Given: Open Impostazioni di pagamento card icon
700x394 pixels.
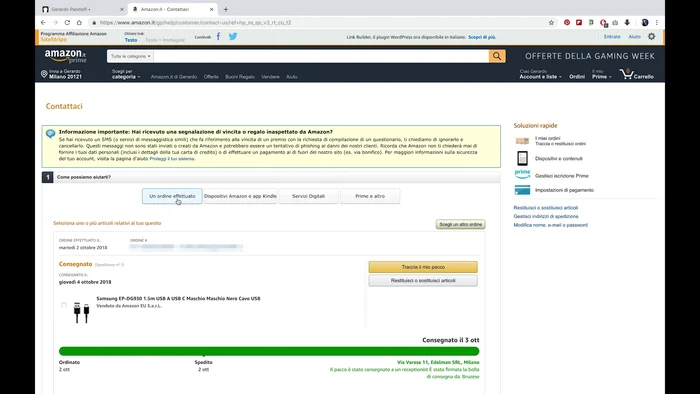Looking at the screenshot, I should (522, 190).
